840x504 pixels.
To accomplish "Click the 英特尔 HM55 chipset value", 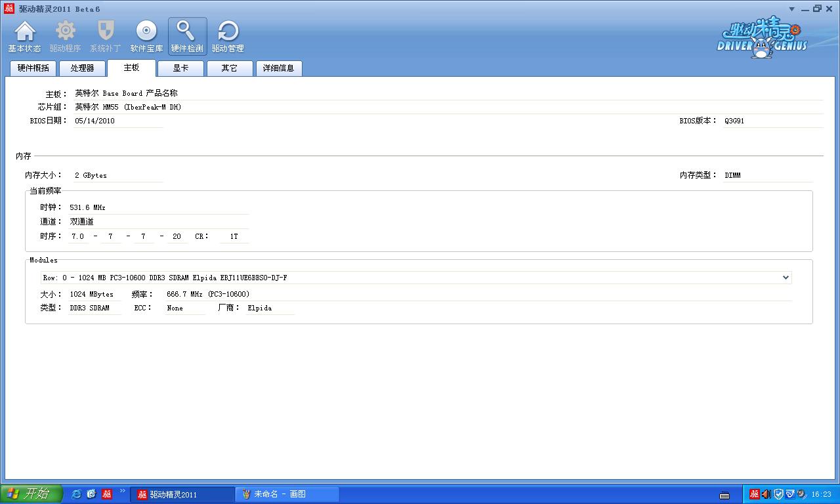I will pos(128,107).
